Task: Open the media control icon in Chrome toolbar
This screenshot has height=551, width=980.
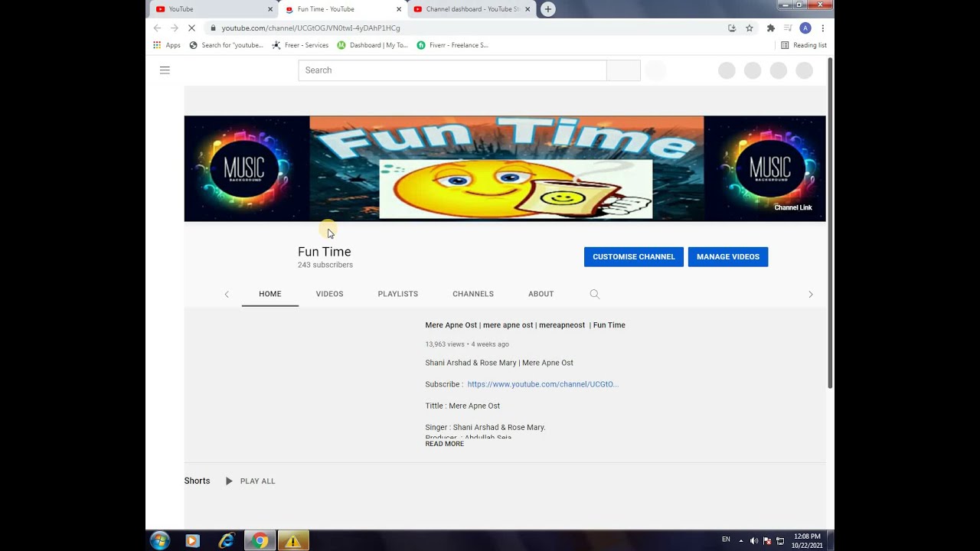Action: [788, 28]
